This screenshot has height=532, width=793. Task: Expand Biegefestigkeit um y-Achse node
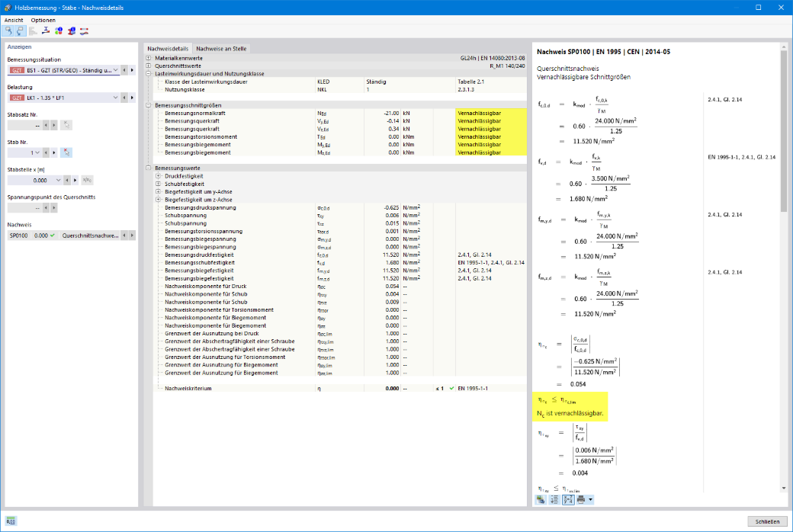pos(159,191)
